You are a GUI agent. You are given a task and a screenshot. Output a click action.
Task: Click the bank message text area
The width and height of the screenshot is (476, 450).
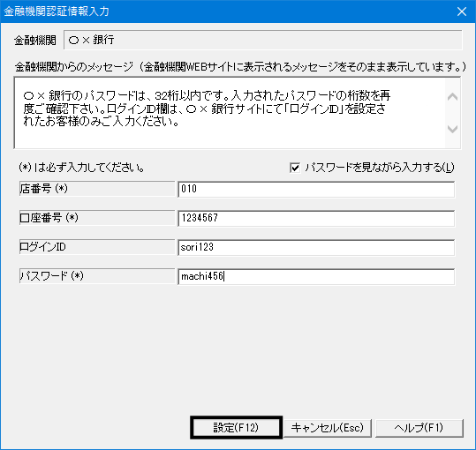[230, 113]
